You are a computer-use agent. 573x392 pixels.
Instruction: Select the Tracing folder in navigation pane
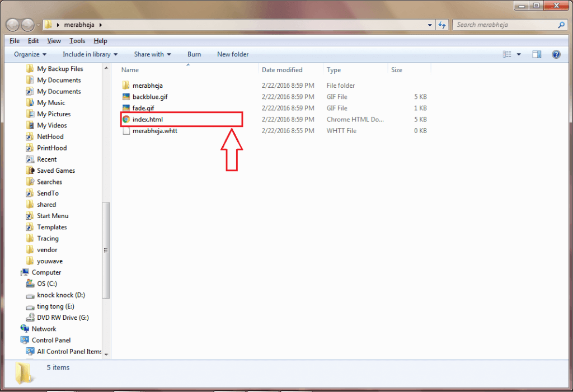tap(48, 239)
